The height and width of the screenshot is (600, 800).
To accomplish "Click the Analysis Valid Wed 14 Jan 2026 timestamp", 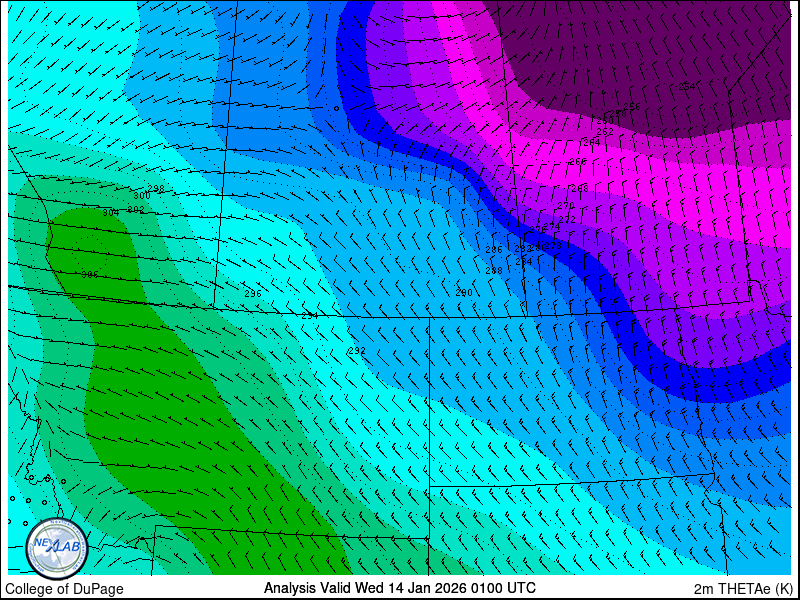I will coord(400,588).
